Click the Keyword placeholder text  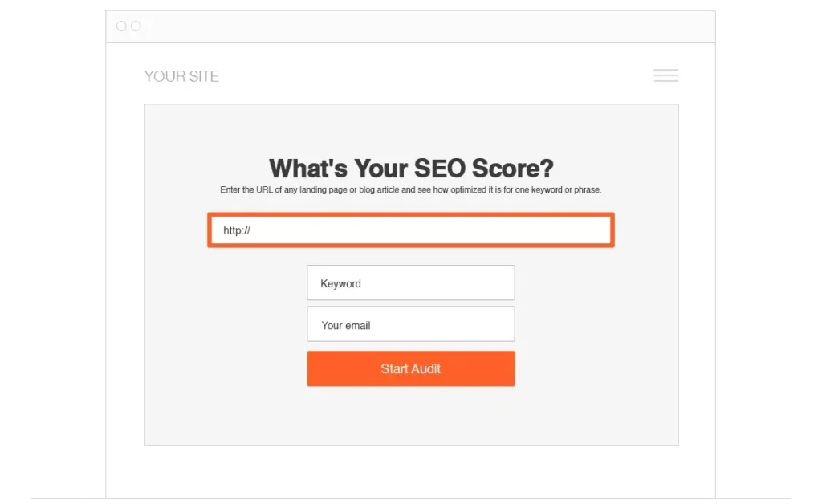(340, 282)
